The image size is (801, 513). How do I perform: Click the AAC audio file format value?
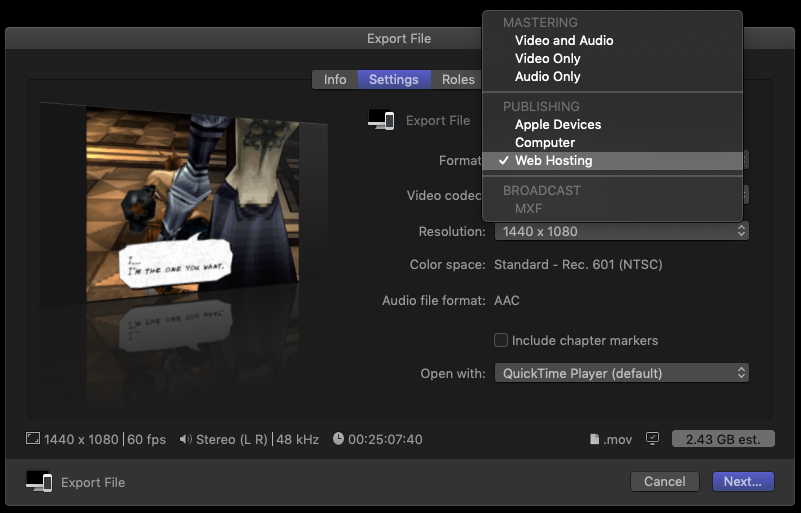tap(507, 300)
